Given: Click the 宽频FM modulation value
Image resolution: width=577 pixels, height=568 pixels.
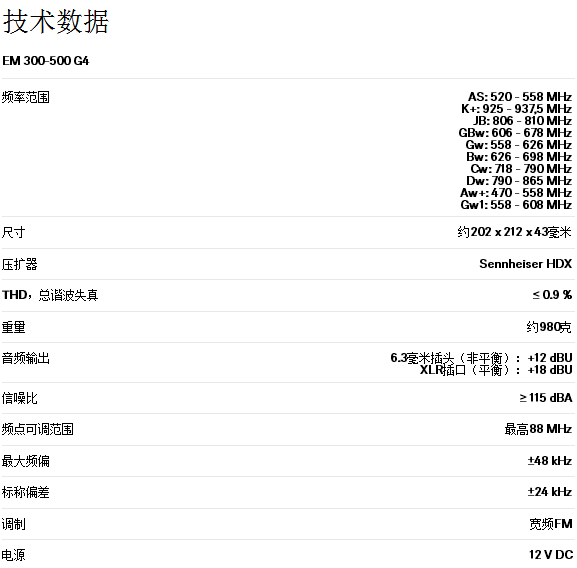Looking at the screenshot, I should pos(551,524).
